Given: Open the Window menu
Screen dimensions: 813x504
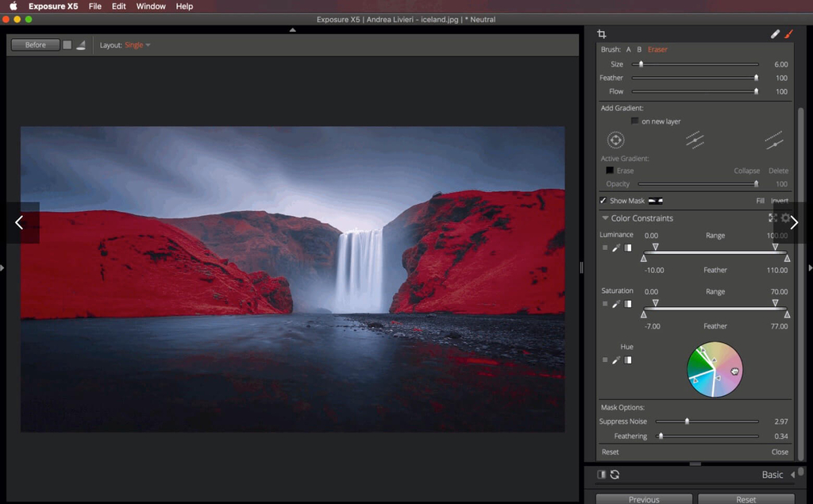Looking at the screenshot, I should coord(151,6).
